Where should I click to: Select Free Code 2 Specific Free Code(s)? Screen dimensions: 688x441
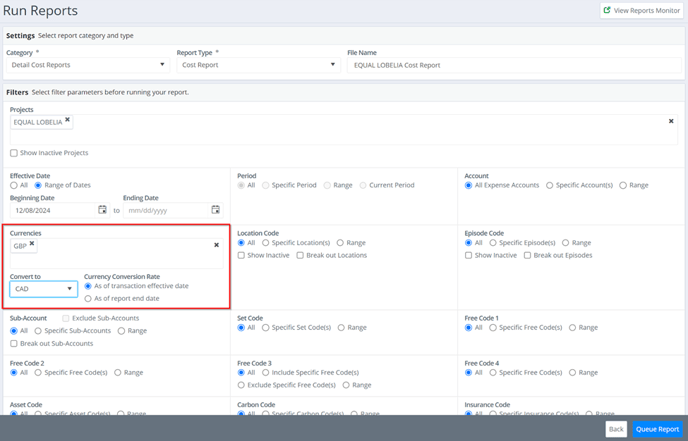point(38,373)
